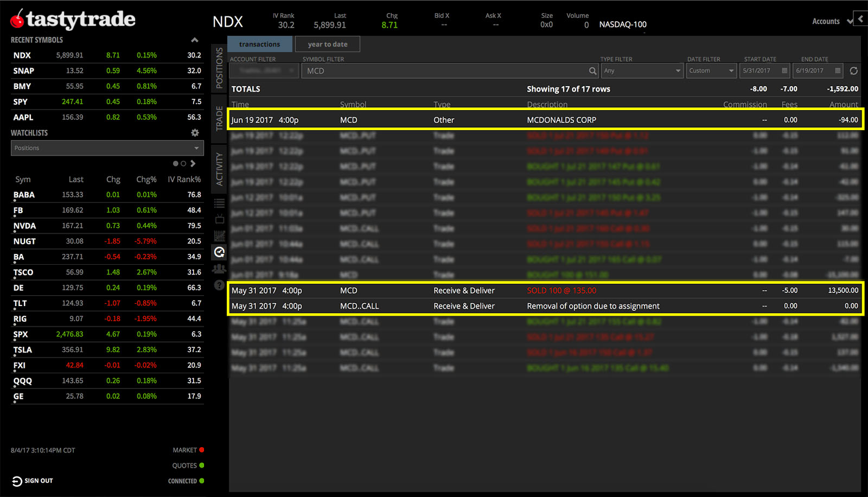Click the NDX symbol header
This screenshot has height=497, width=868.
click(x=228, y=22)
